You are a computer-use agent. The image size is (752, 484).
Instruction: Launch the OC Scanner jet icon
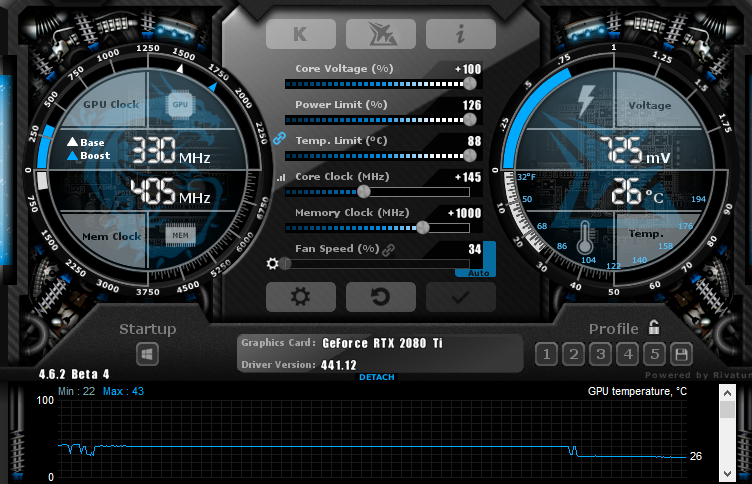[x=381, y=34]
